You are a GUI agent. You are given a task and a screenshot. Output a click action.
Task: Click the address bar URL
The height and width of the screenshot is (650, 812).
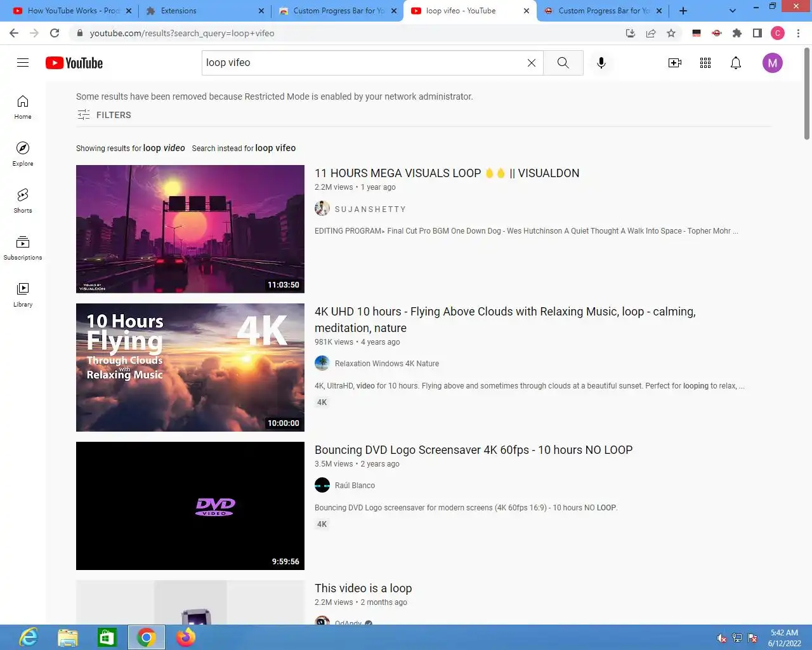182,33
